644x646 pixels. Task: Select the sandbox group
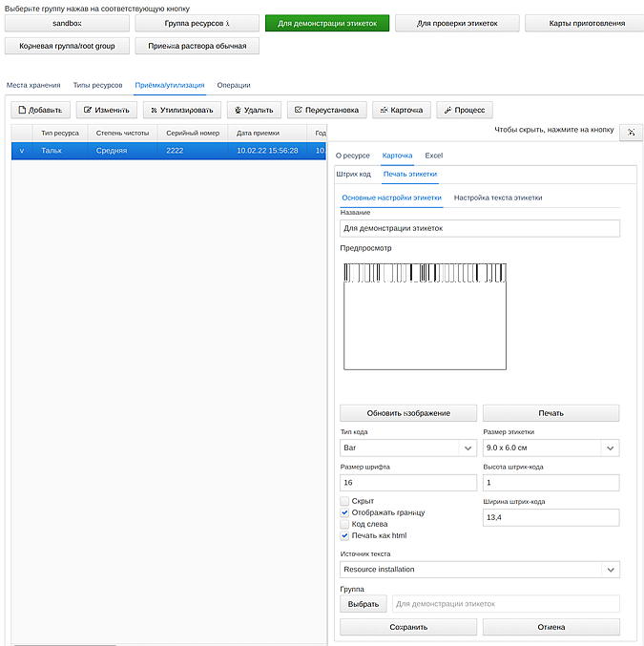tap(67, 23)
